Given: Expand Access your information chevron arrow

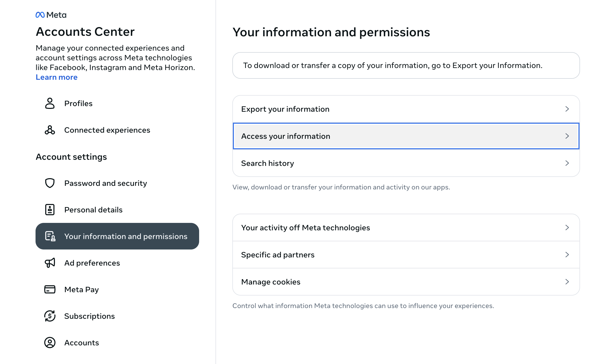Looking at the screenshot, I should tap(567, 136).
